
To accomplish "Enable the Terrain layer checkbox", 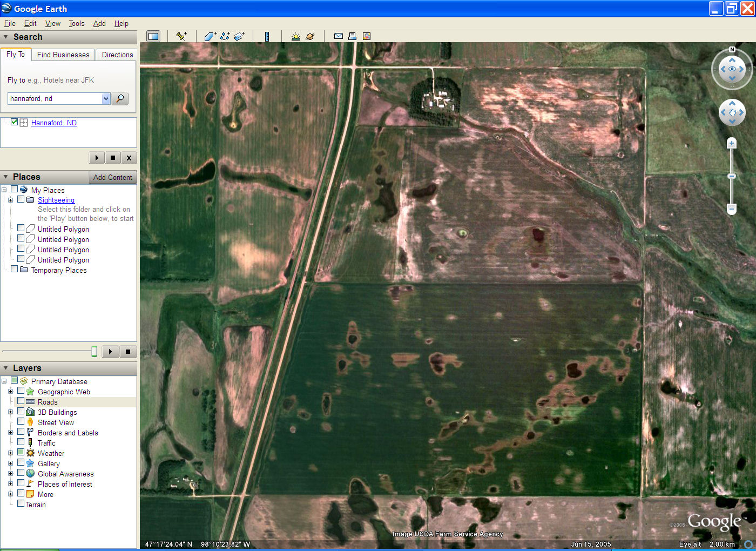I will [21, 504].
